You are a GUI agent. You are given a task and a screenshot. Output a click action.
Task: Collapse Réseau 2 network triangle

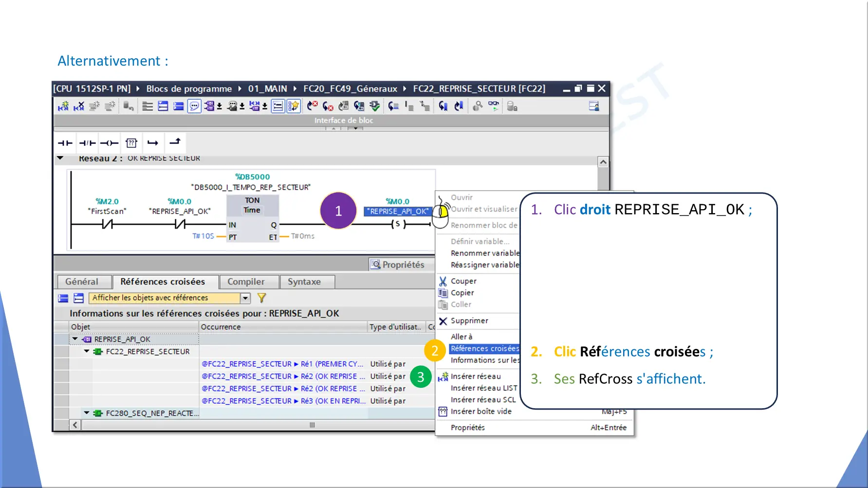(x=60, y=158)
